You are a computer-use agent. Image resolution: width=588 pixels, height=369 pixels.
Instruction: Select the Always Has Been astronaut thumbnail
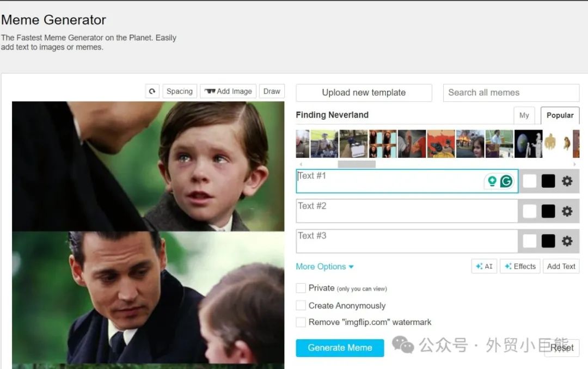(x=528, y=144)
